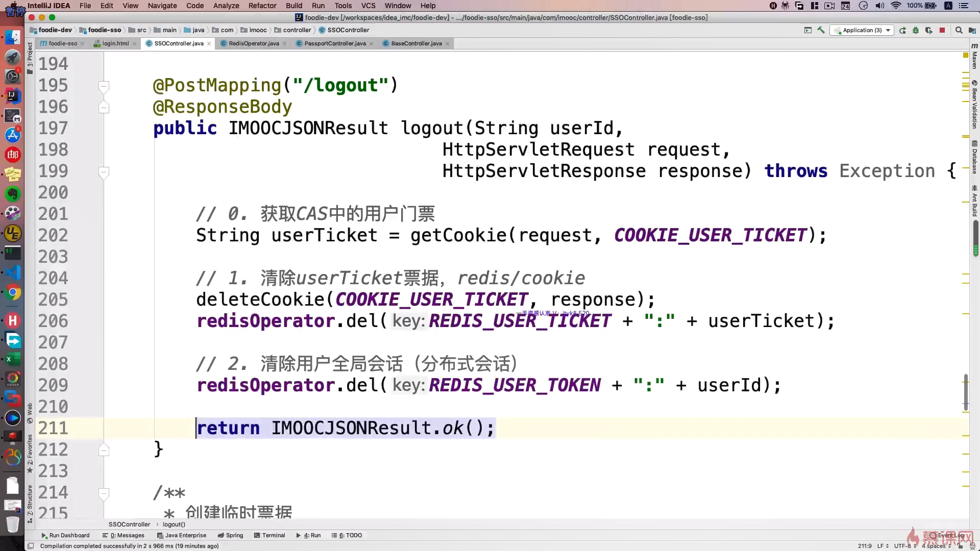Switch to the PassportController.java tab

point(334,43)
